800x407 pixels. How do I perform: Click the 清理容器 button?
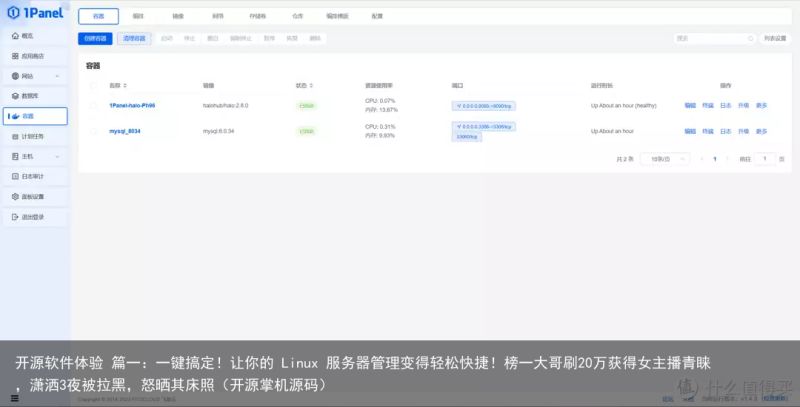(x=134, y=38)
